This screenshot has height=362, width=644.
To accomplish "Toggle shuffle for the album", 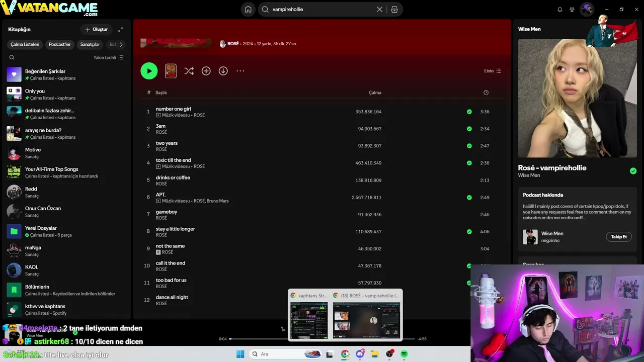I will pos(189,71).
